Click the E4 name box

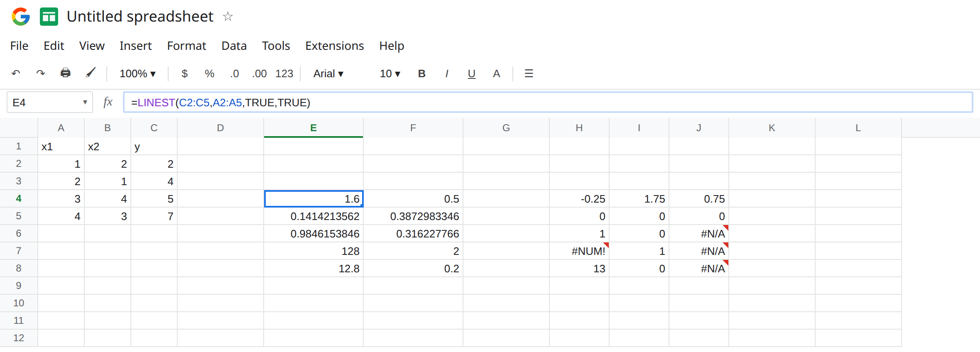(49, 102)
